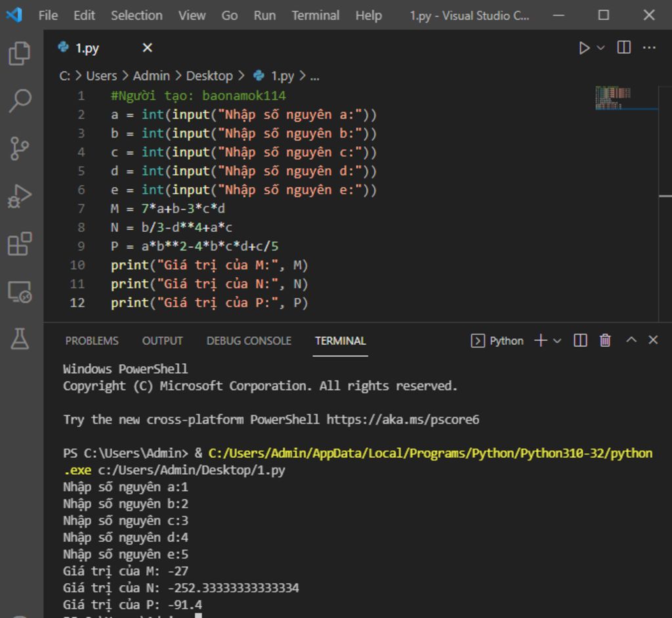
Task: Open the Remote Explorer view
Action: (x=20, y=292)
